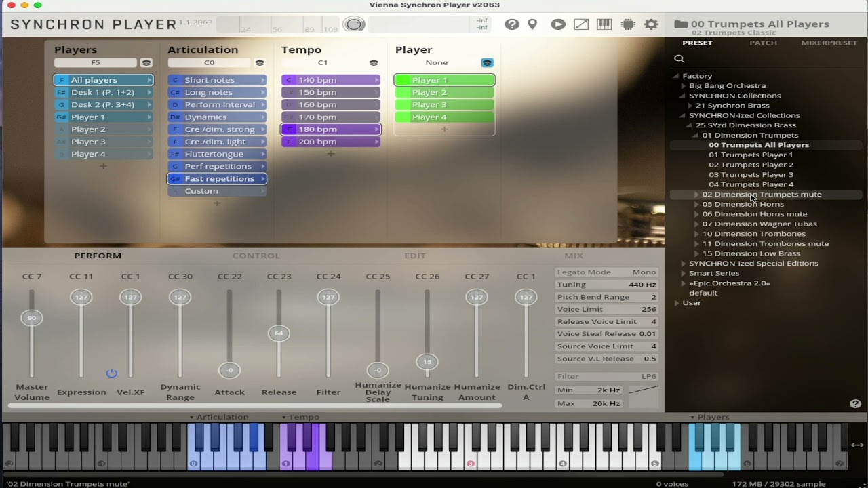This screenshot has height=488, width=868.
Task: Collapse the Factory tree node
Action: [x=676, y=76]
